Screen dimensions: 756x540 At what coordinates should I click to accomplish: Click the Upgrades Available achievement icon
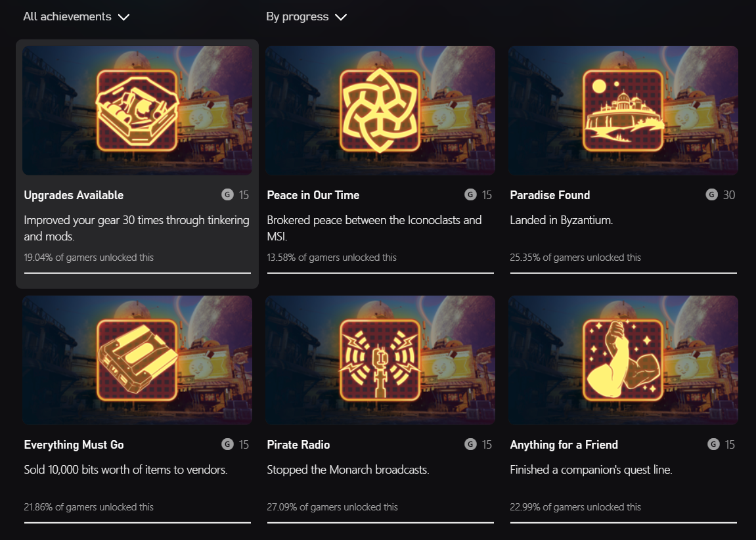(x=137, y=110)
